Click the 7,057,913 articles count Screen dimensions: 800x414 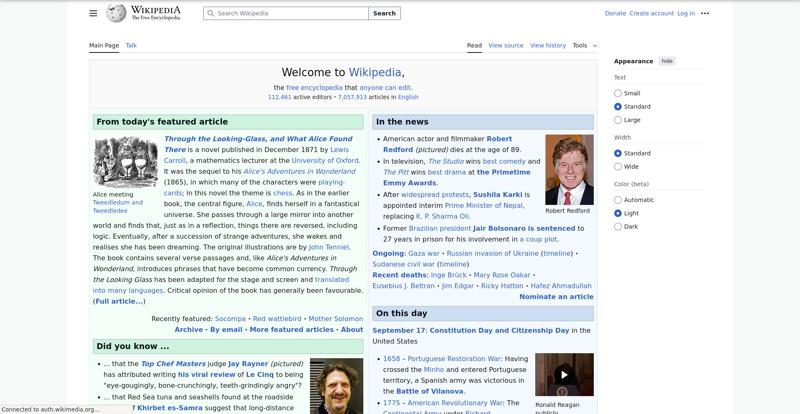pos(352,97)
